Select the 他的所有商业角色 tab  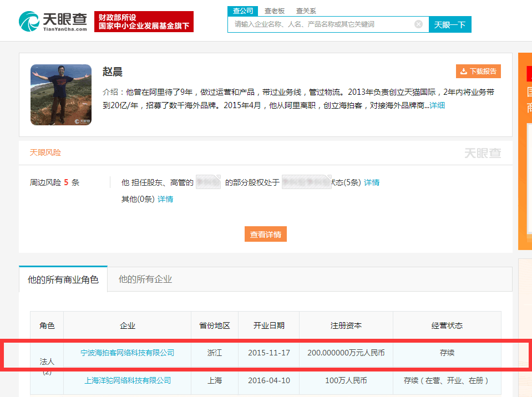pos(63,279)
